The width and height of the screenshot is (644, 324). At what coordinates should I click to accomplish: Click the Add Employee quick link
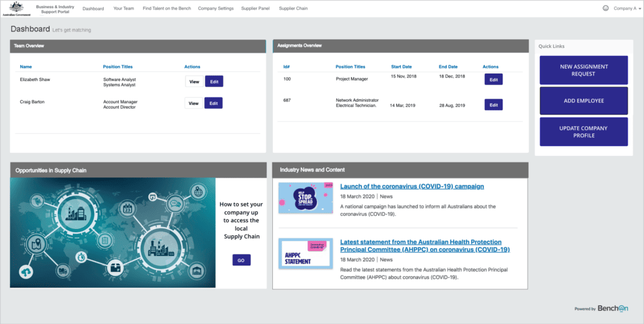pos(583,101)
